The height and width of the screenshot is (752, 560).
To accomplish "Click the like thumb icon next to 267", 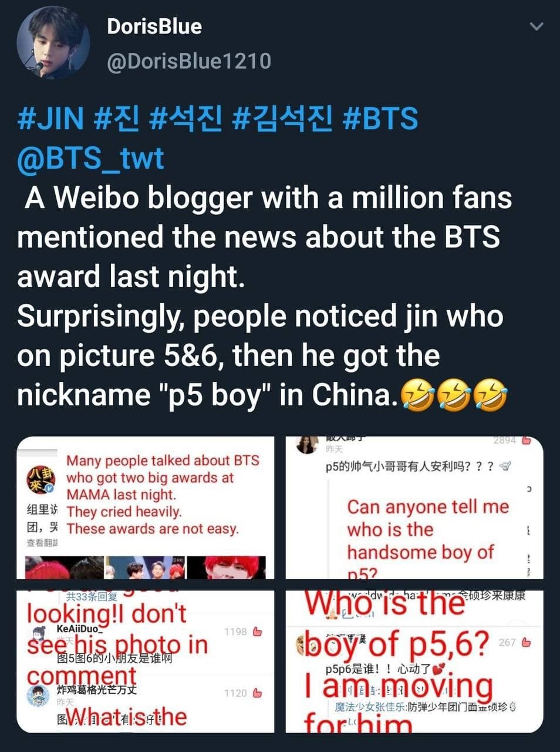I will [526, 642].
